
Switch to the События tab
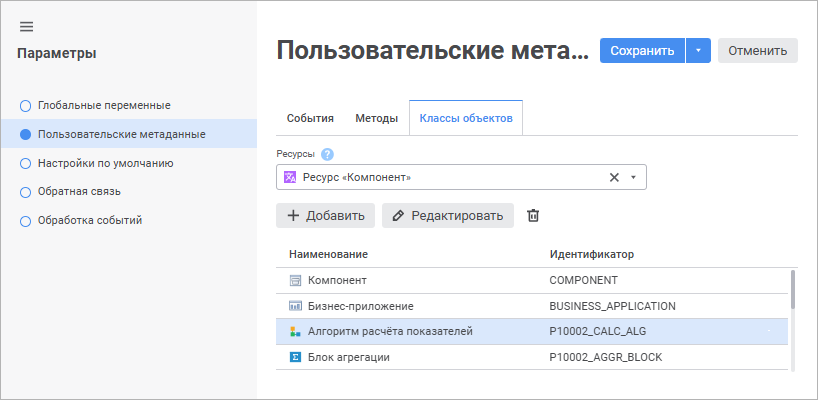pos(310,118)
